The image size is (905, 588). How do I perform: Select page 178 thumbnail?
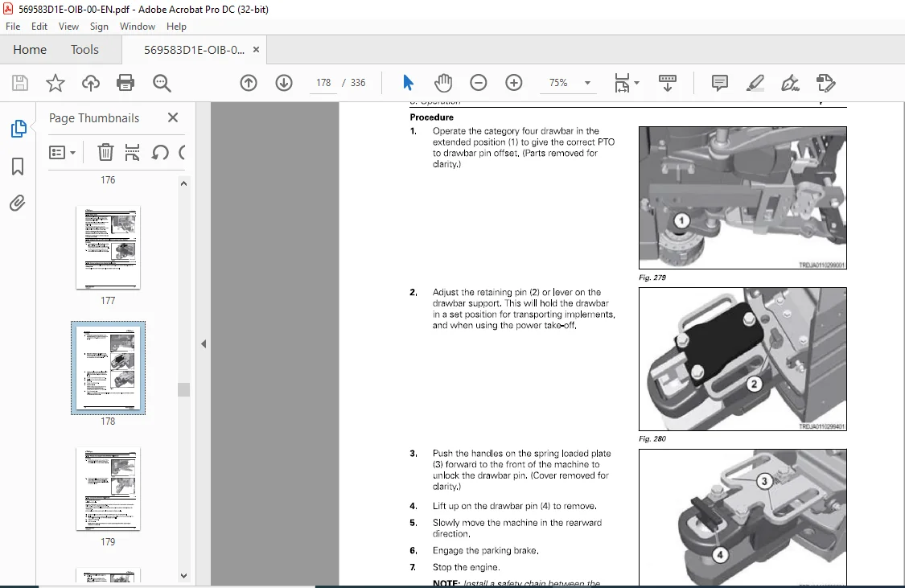[108, 368]
